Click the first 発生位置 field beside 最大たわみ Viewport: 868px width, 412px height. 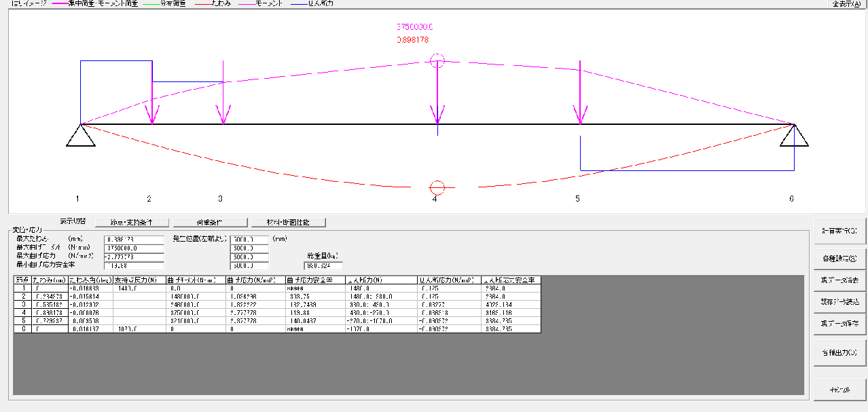(250, 240)
